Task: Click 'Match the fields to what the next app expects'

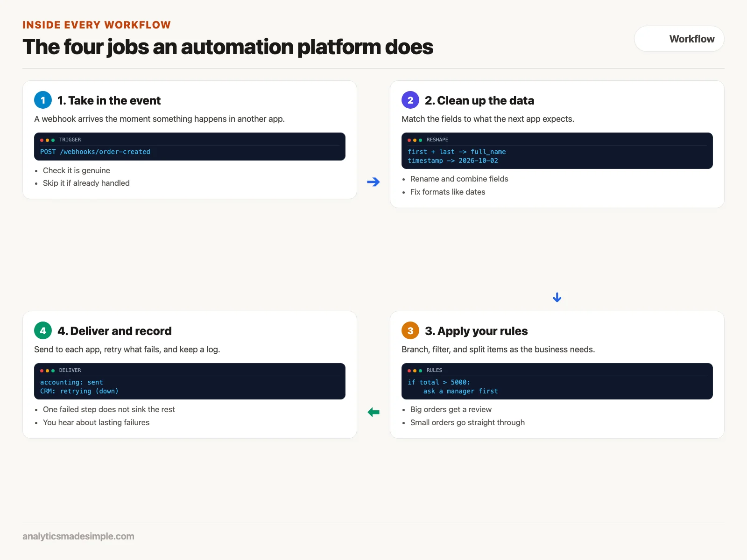Action: click(488, 119)
